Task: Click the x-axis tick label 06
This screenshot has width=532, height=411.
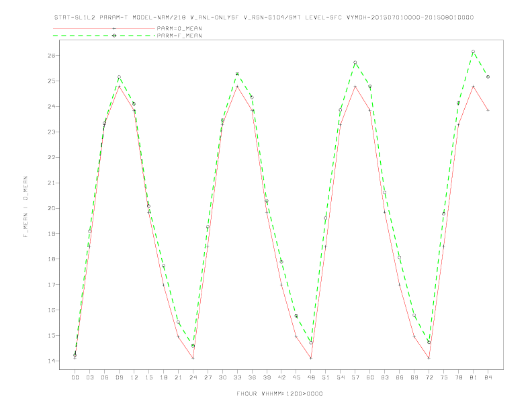Action: [105, 377]
